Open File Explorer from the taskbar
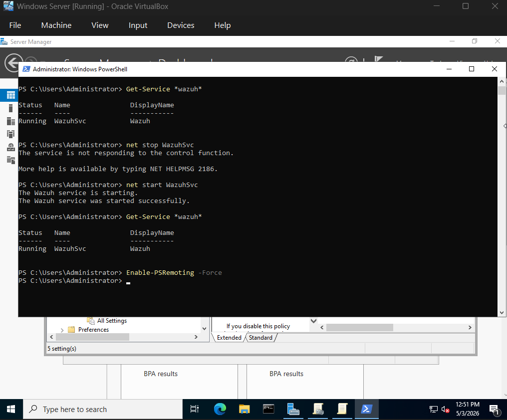 (x=244, y=410)
